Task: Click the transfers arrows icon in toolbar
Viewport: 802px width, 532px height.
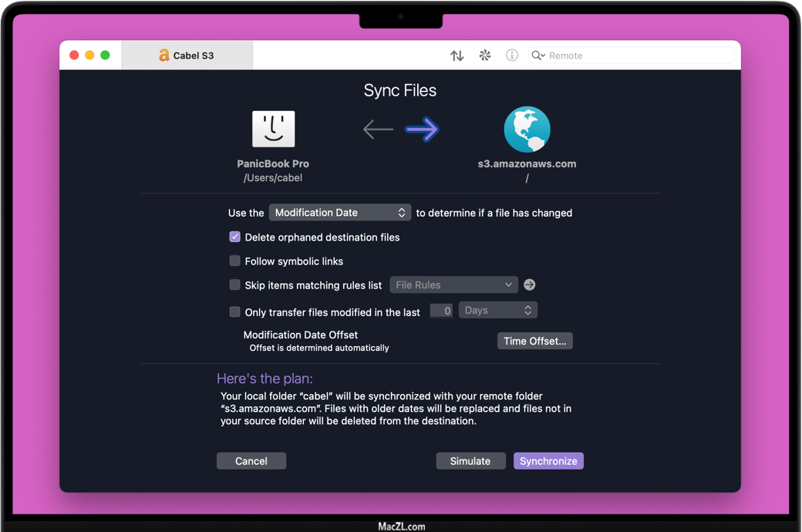Action: (x=457, y=56)
